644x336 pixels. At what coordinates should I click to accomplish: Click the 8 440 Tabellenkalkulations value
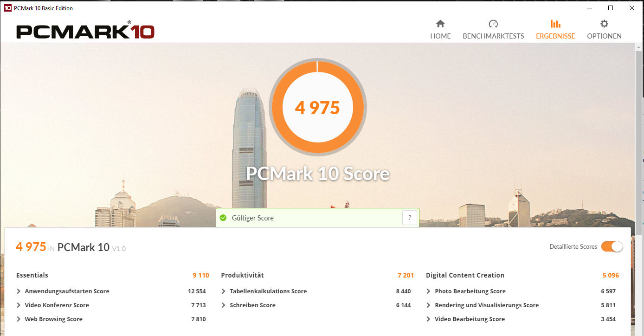pyautogui.click(x=403, y=291)
